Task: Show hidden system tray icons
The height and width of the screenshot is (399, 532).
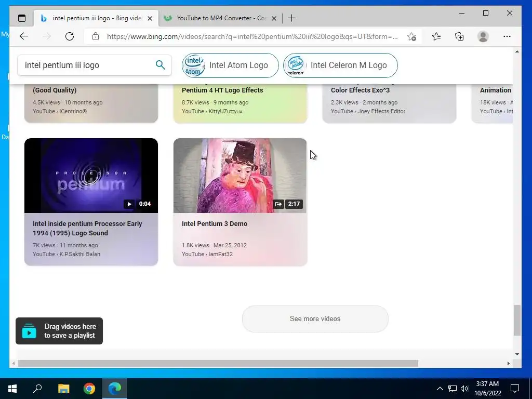Action: pyautogui.click(x=440, y=389)
